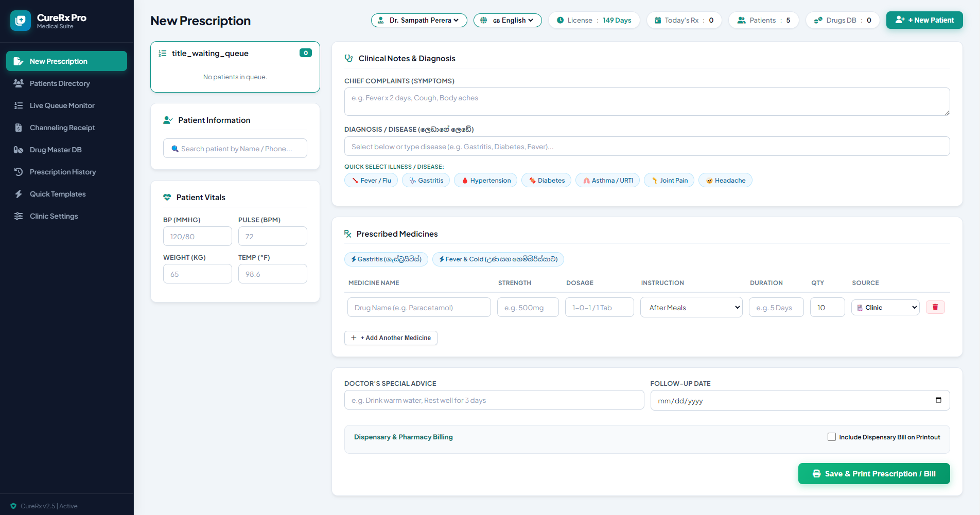Click the Patients count badge

pos(764,20)
